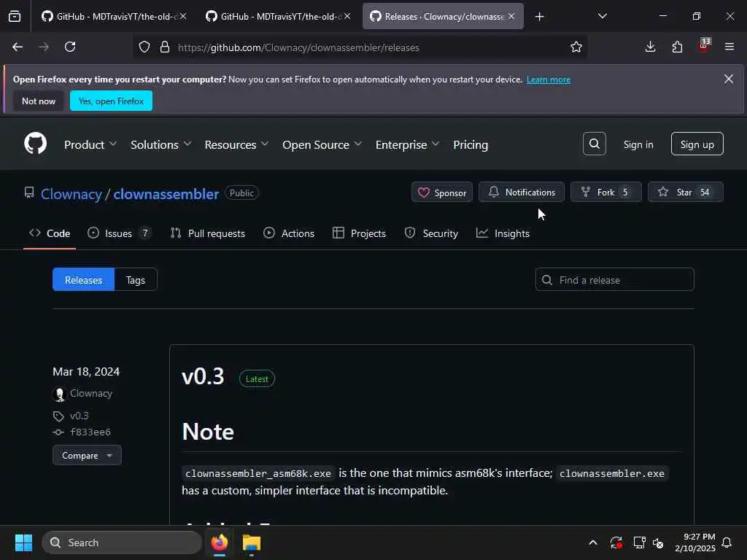Click the extension icon with badge 13
747x560 pixels.
pyautogui.click(x=704, y=44)
